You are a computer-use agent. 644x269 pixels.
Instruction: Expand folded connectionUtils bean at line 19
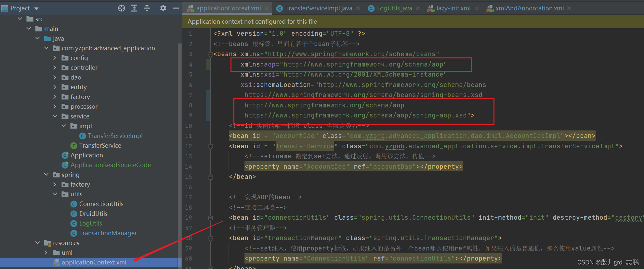(211, 218)
